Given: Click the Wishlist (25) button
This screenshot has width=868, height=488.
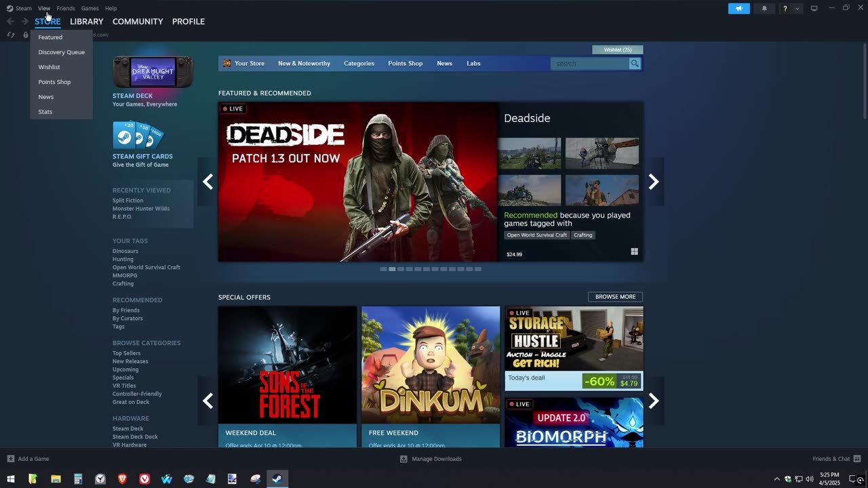Looking at the screenshot, I should pyautogui.click(x=618, y=49).
